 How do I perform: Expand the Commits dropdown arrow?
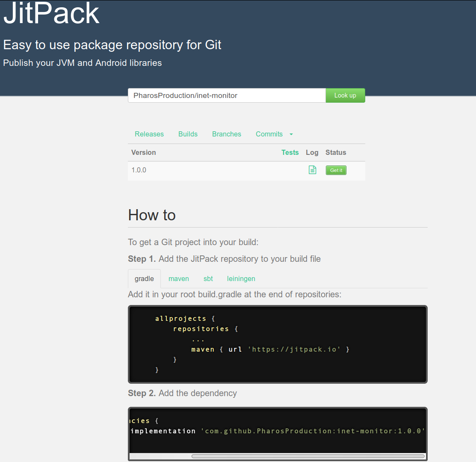[291, 134]
